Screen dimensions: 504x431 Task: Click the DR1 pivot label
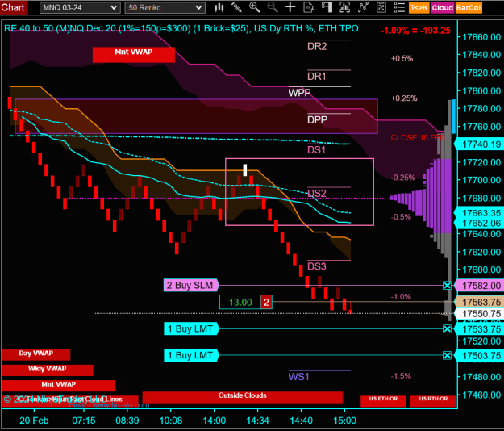[317, 76]
